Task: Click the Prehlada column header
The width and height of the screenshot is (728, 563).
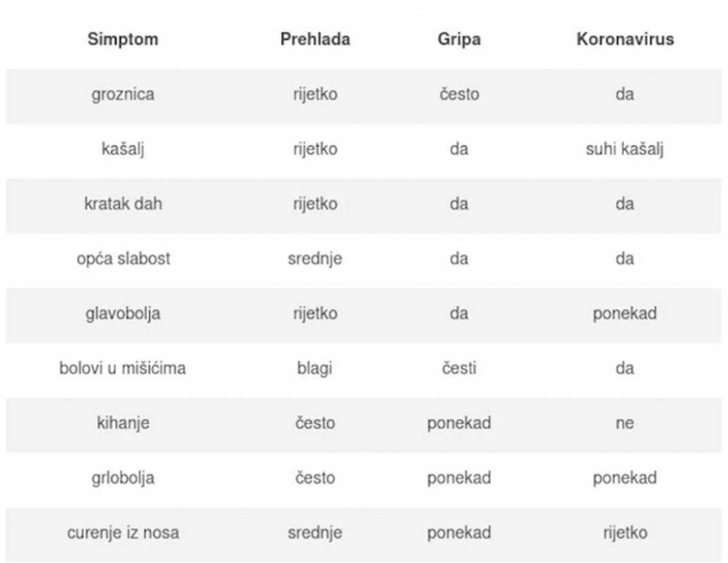Action: (x=315, y=39)
